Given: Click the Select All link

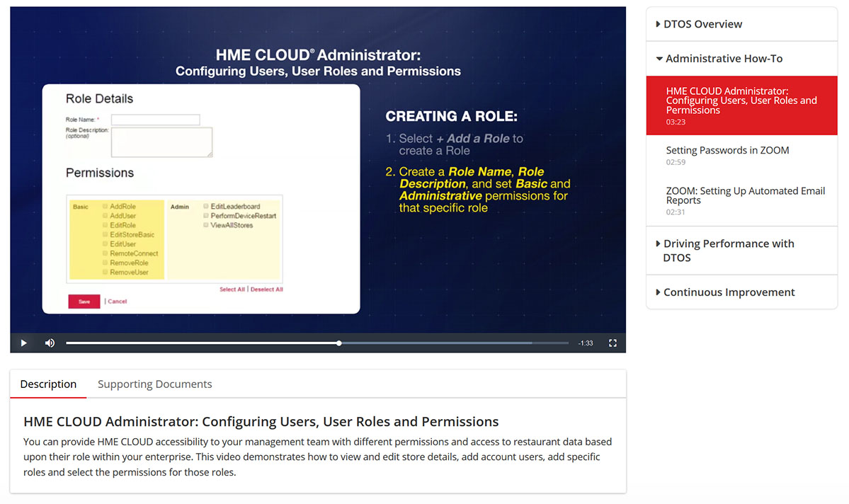Looking at the screenshot, I should click(232, 289).
